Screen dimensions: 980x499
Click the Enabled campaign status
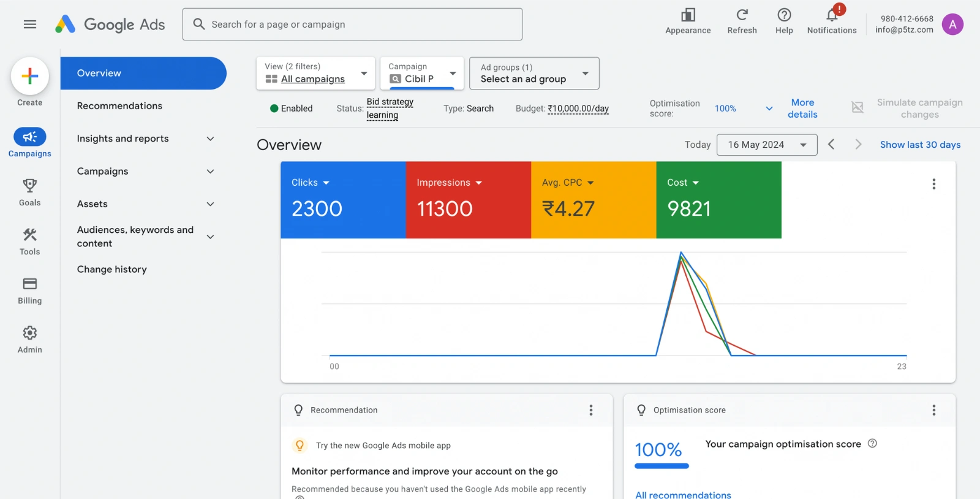point(291,109)
